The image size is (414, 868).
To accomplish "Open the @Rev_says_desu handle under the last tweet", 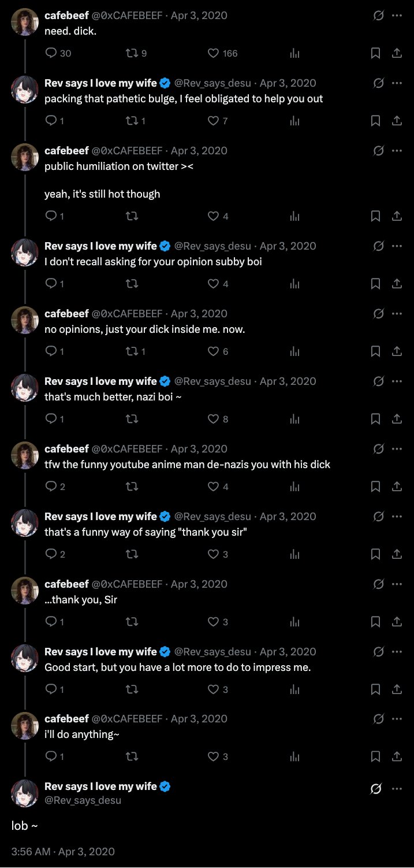I will point(83,800).
